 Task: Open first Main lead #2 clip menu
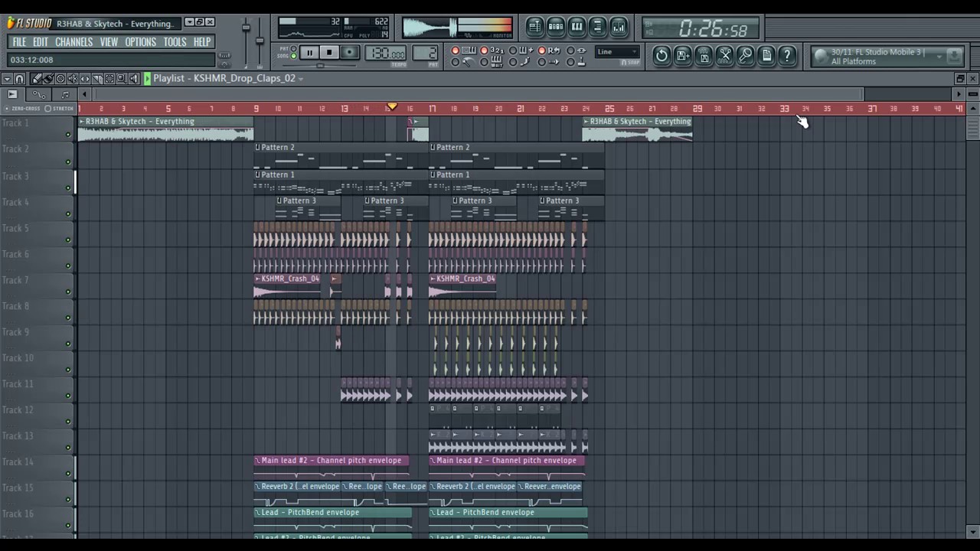point(258,461)
